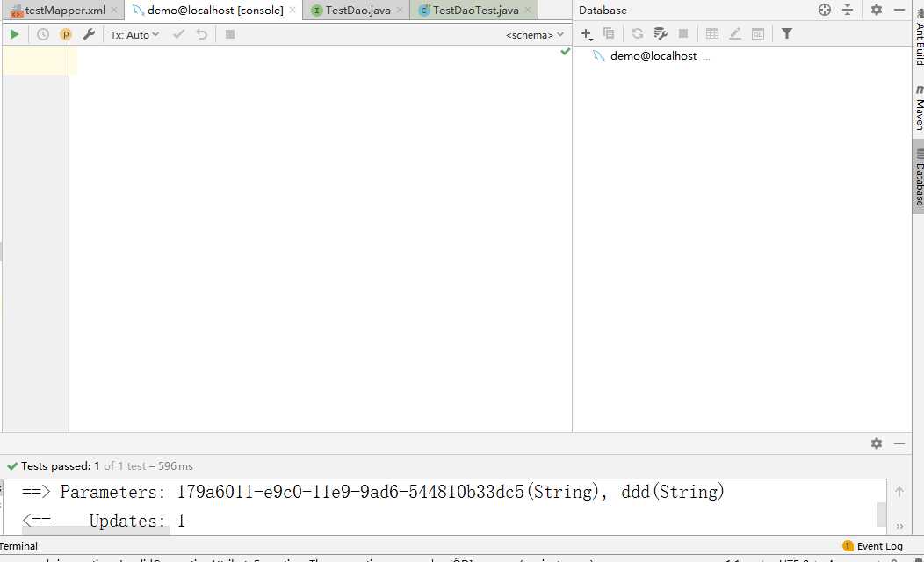Click the run output vertical scrollbar
924x562 pixels.
[x=882, y=514]
